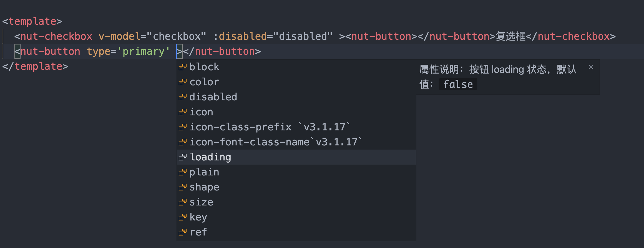Image resolution: width=644 pixels, height=248 pixels.
Task: Click the 'primary' type attribute value
Action: 143,51
